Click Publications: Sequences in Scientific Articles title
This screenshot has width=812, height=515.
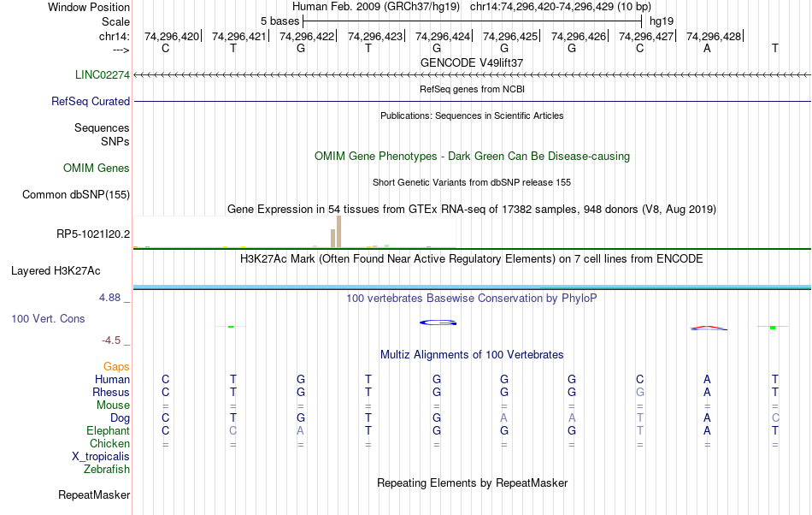[472, 115]
